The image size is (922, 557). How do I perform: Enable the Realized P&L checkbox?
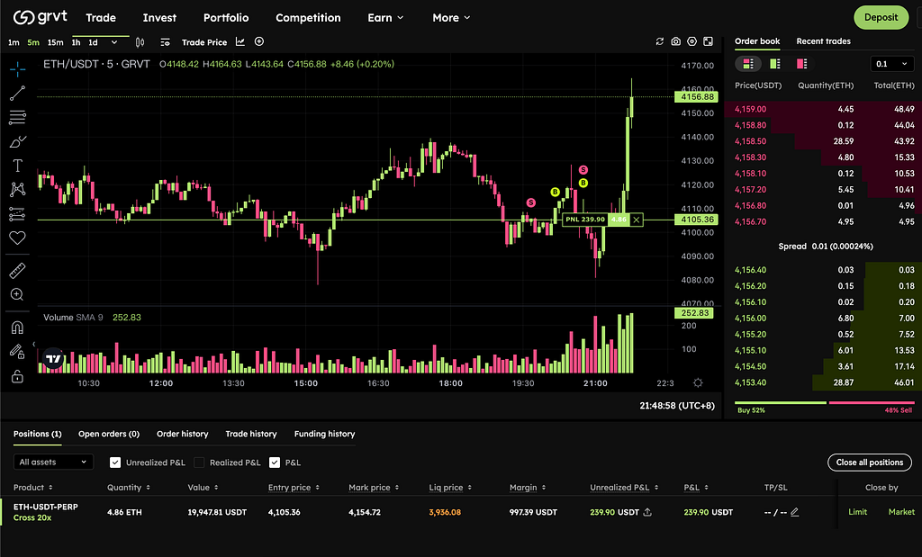199,462
